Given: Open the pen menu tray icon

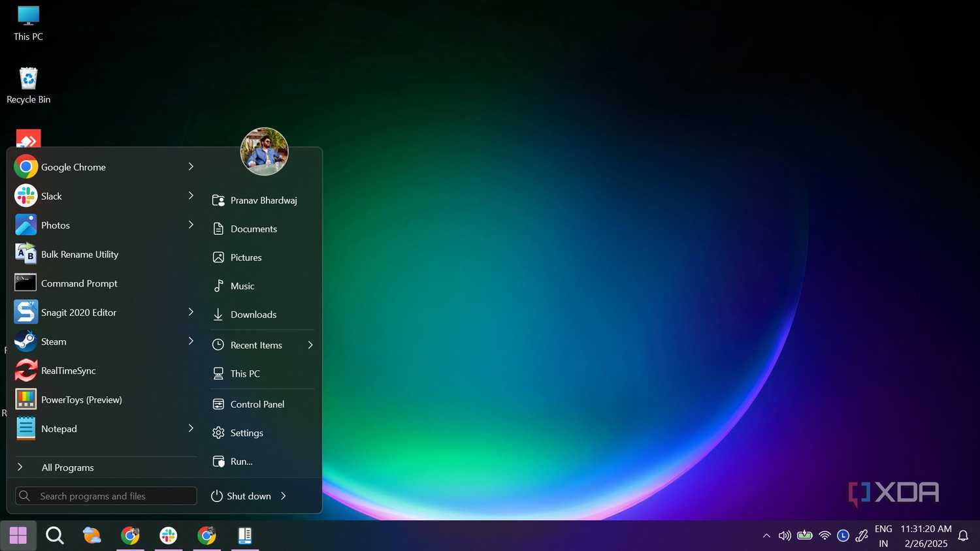Looking at the screenshot, I should [862, 536].
